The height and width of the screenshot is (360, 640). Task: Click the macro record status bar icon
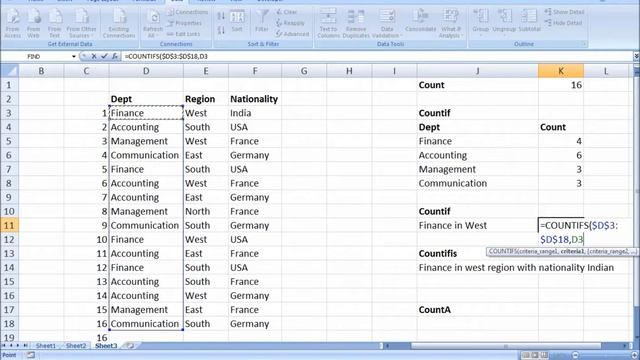point(31,355)
